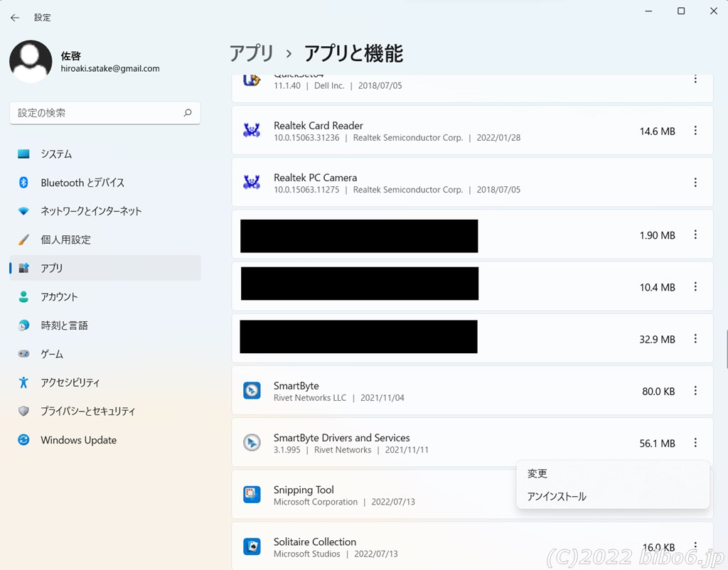Click the SmartByte app title text
This screenshot has width=728, height=570.
(x=296, y=386)
